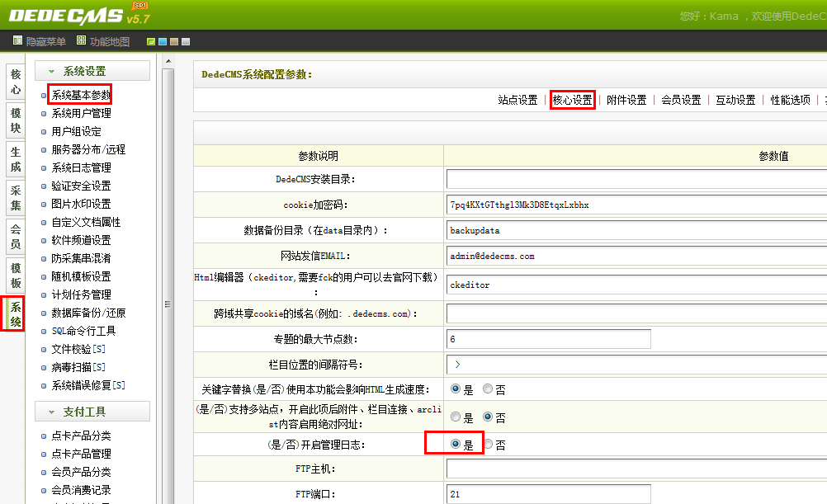Click the Html编辑器 ckeditor input field
Viewport: 827px width, 504px height.
point(636,285)
